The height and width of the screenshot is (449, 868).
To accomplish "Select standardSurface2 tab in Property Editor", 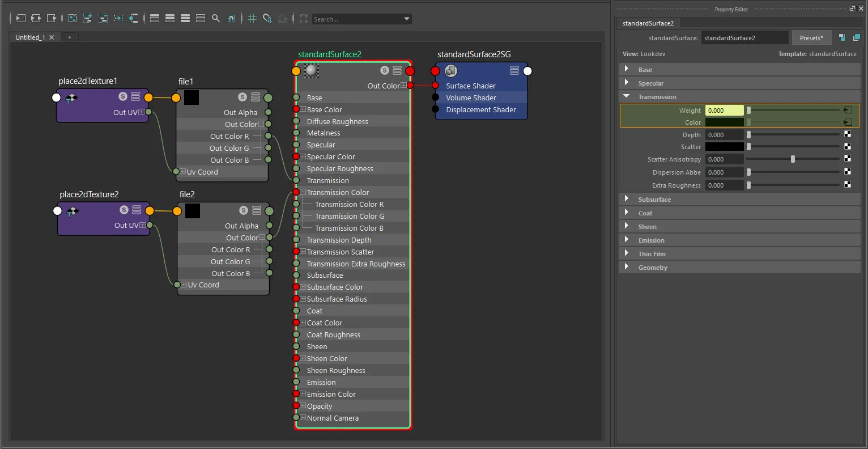I will pyautogui.click(x=648, y=23).
